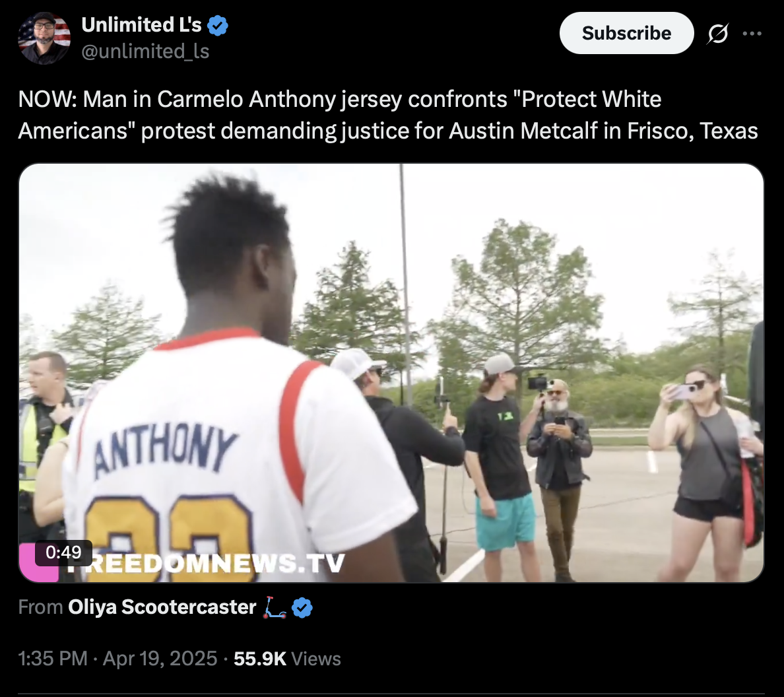View the 55.9K Views count
Image resolution: width=784 pixels, height=697 pixels.
pos(287,659)
